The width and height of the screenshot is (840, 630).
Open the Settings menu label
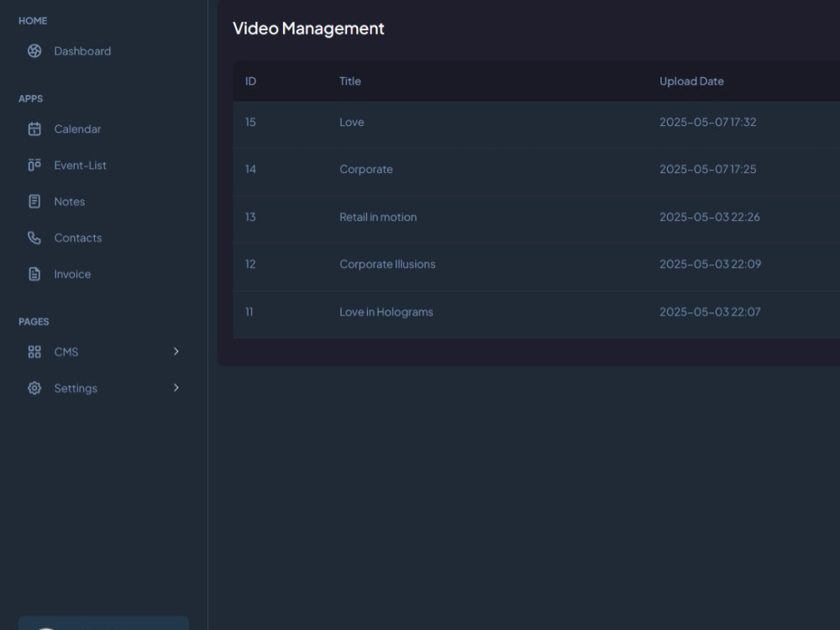76,388
